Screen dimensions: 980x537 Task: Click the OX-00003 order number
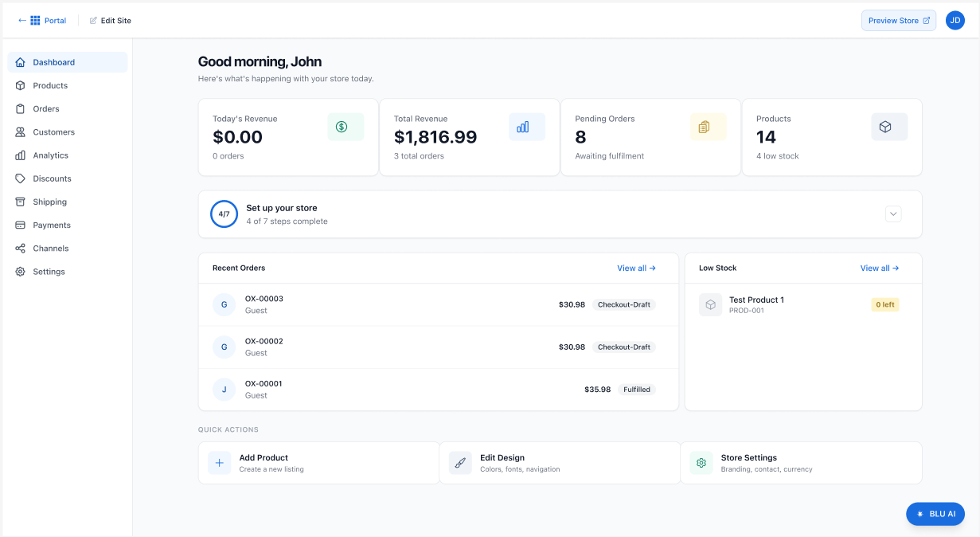[264, 299]
